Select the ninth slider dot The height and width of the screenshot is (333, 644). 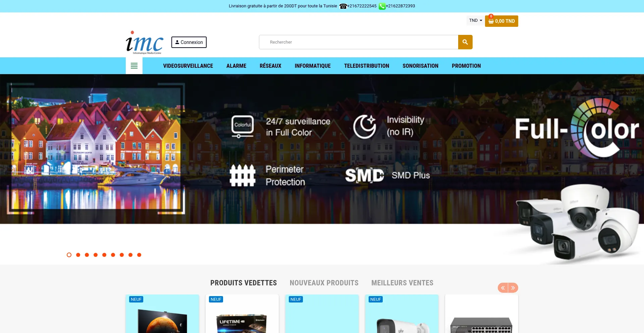tap(139, 255)
